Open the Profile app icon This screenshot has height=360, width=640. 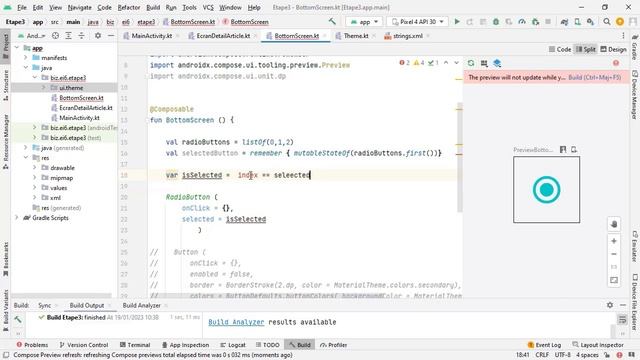tap(522, 22)
